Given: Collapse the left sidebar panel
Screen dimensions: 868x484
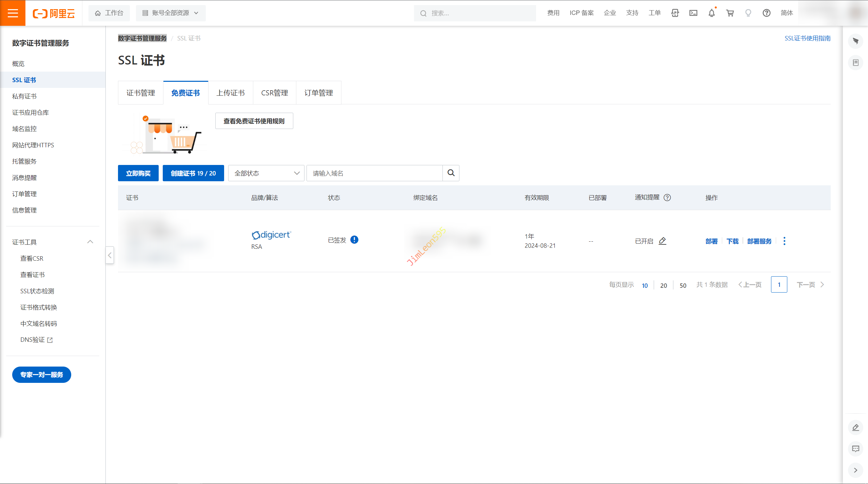Looking at the screenshot, I should (110, 255).
